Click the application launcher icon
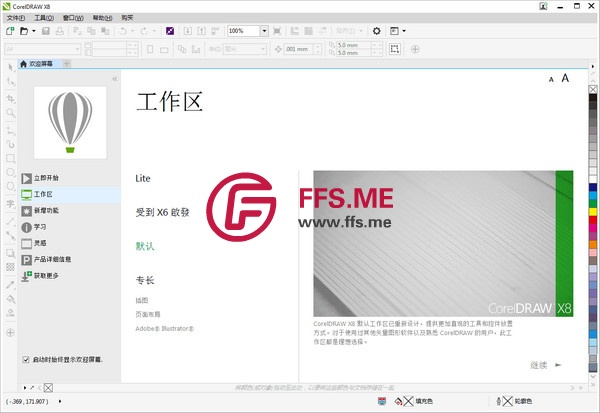Image resolution: width=600 pixels, height=413 pixels. click(394, 31)
